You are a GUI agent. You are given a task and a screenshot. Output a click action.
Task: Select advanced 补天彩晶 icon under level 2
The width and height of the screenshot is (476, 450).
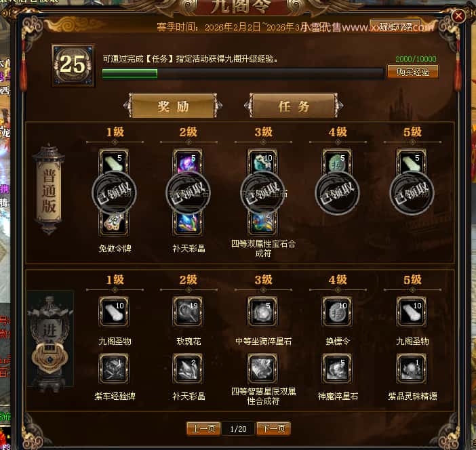[x=188, y=369]
